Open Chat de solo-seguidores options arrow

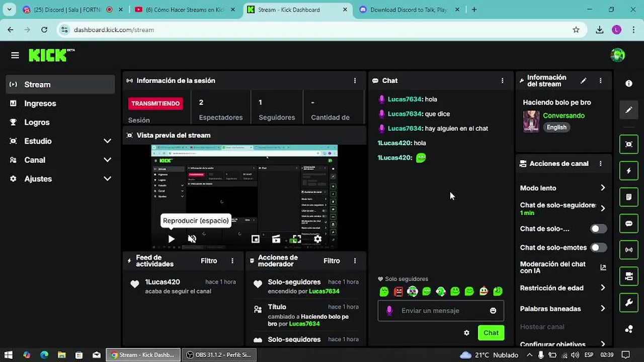[603, 208]
